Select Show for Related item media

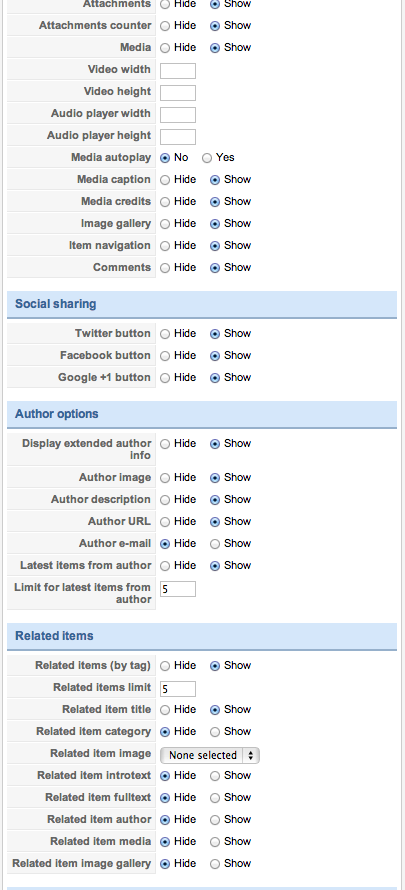[x=215, y=842]
